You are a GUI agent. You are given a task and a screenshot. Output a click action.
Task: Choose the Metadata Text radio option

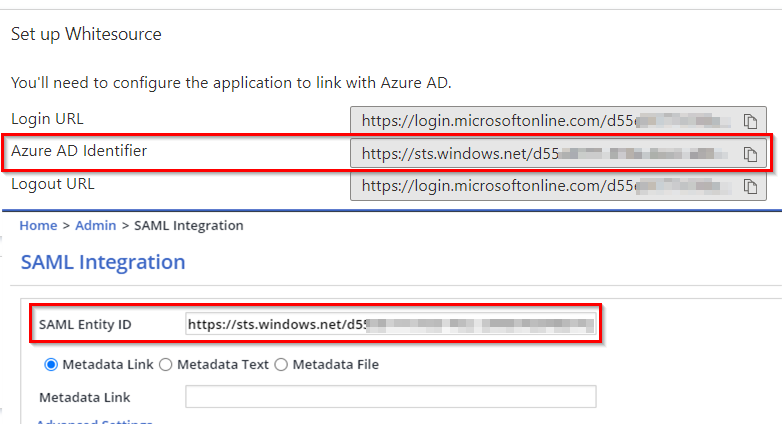pos(167,365)
